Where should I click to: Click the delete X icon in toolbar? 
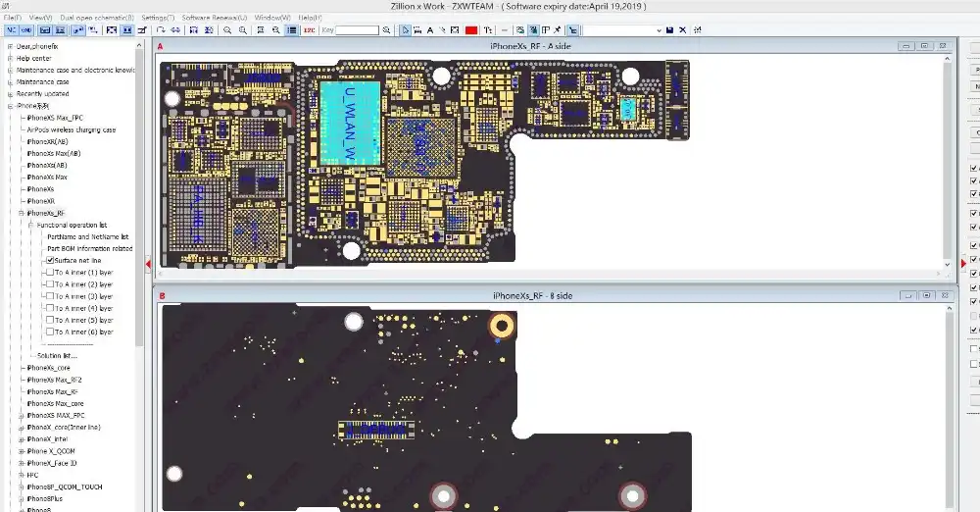click(x=682, y=30)
